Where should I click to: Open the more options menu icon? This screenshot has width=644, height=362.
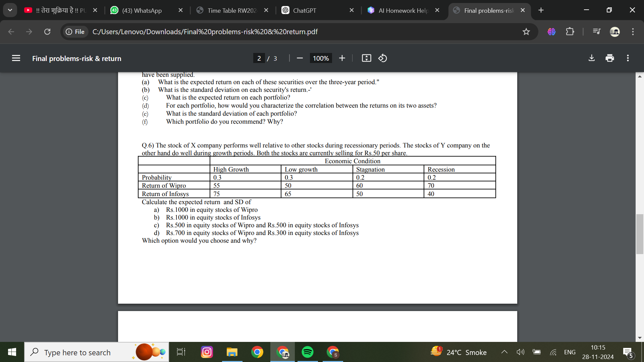point(628,58)
